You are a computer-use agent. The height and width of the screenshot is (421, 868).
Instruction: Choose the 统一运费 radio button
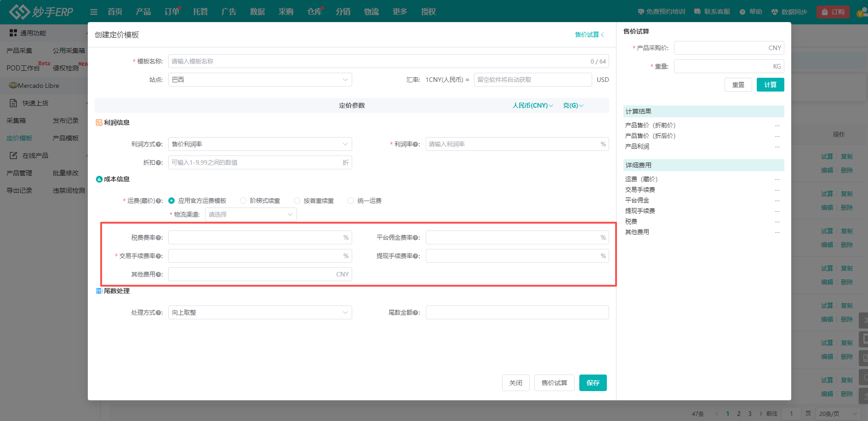coord(351,201)
